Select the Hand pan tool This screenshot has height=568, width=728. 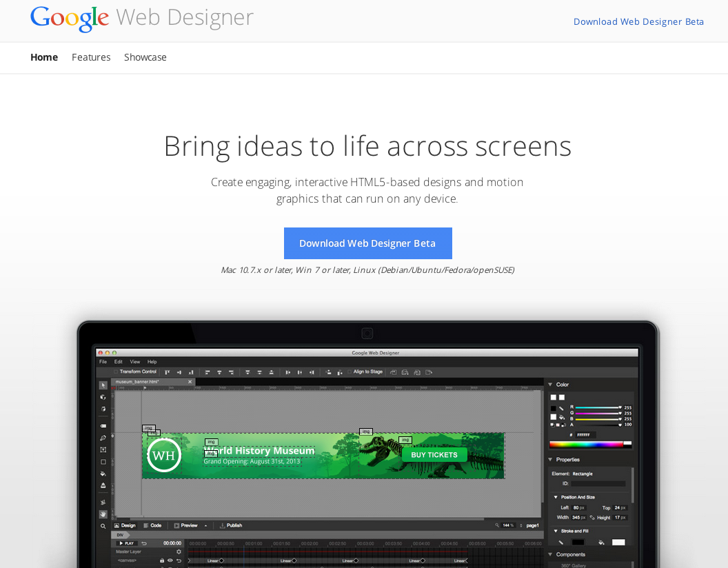103,514
